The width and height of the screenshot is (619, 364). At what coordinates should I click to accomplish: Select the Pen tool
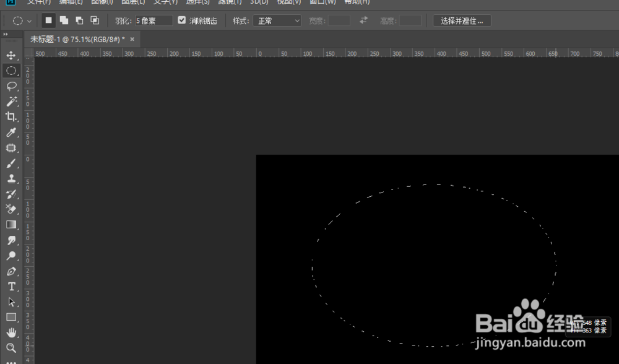[x=11, y=271]
